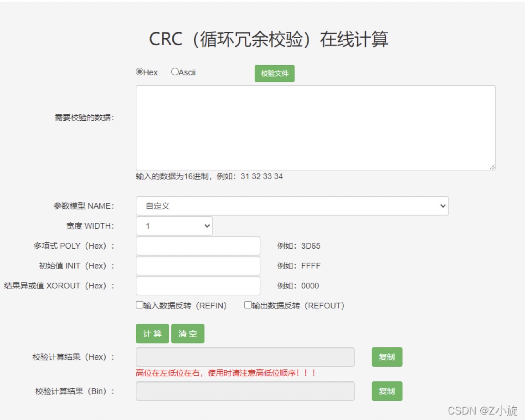Image resolution: width=525 pixels, height=420 pixels.
Task: Click the 初始值 INIT input field
Action: 198,266
